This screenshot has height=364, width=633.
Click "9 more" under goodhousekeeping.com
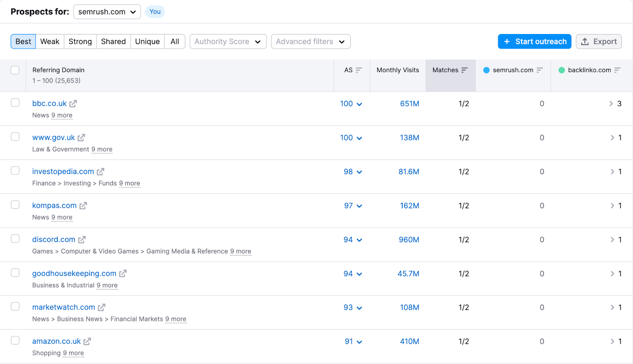107,285
